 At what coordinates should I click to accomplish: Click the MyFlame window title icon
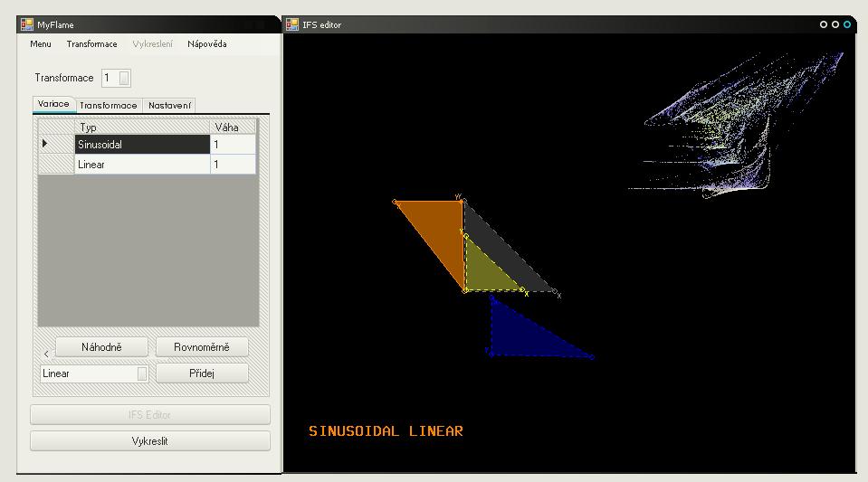click(26, 24)
